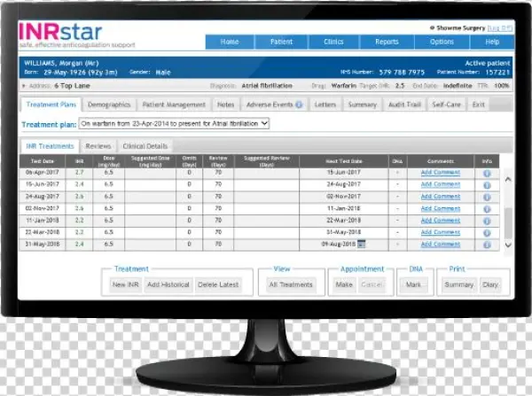Switch to the Treatment Plans tab
The width and height of the screenshot is (532, 396).
pyautogui.click(x=51, y=105)
